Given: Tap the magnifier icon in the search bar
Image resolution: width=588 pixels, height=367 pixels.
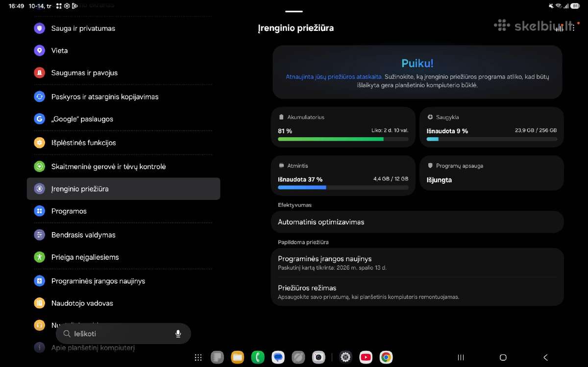Looking at the screenshot, I should [67, 334].
